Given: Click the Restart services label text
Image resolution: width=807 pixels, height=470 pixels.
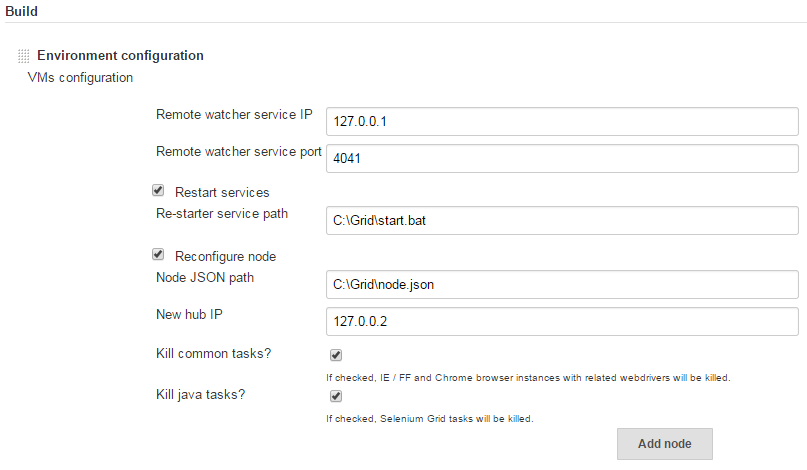Looking at the screenshot, I should click(222, 193).
